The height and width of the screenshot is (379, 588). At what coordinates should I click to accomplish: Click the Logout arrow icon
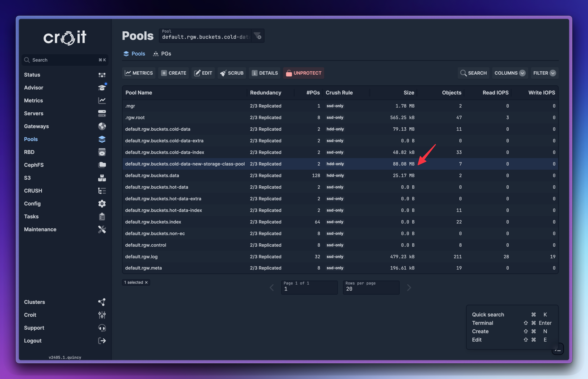click(x=102, y=341)
